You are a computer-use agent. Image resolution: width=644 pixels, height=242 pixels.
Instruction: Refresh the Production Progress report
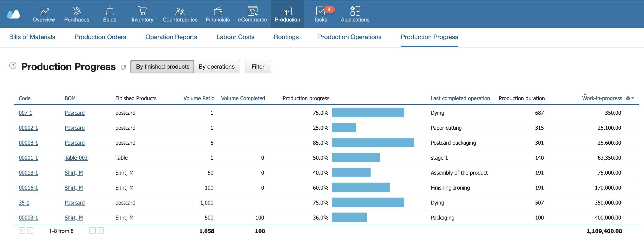123,67
